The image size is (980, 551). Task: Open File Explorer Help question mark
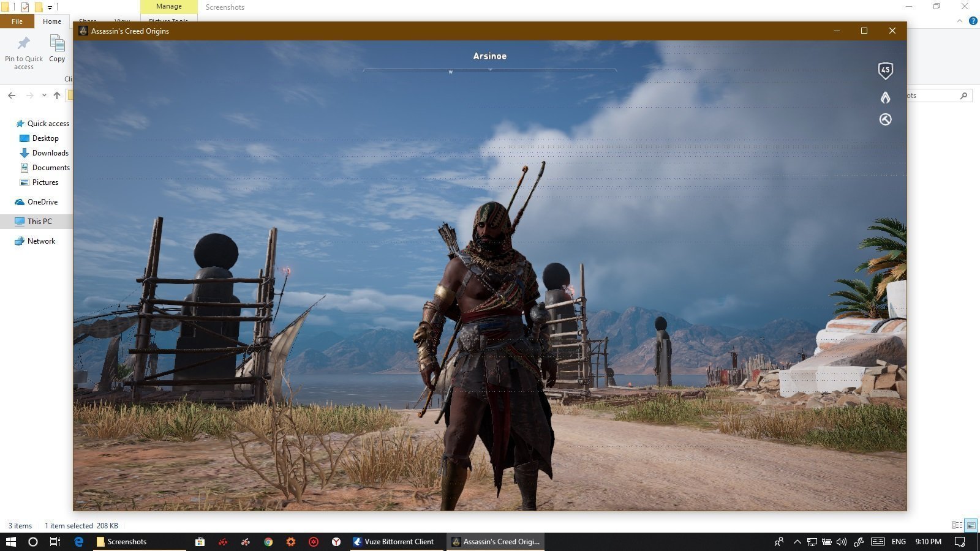click(973, 21)
